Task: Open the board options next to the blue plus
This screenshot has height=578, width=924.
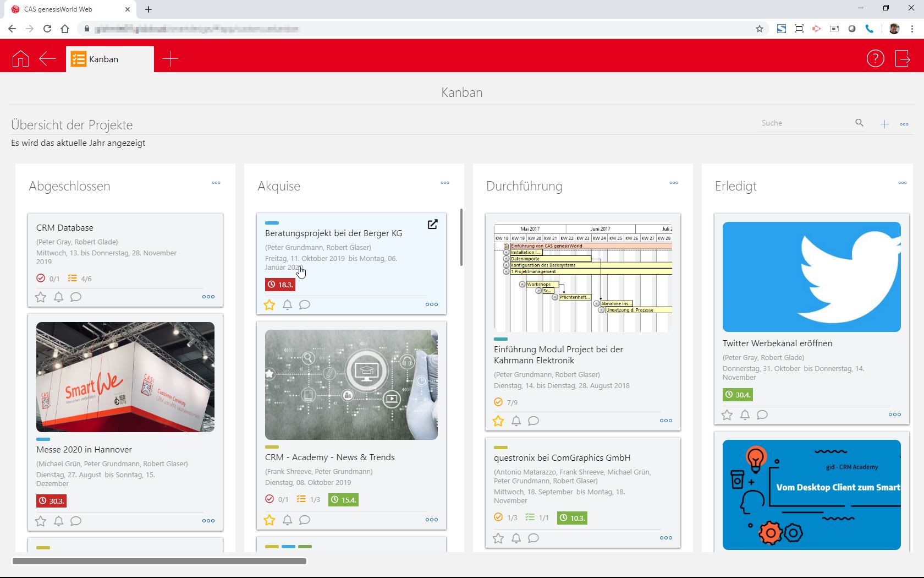Action: tap(904, 124)
